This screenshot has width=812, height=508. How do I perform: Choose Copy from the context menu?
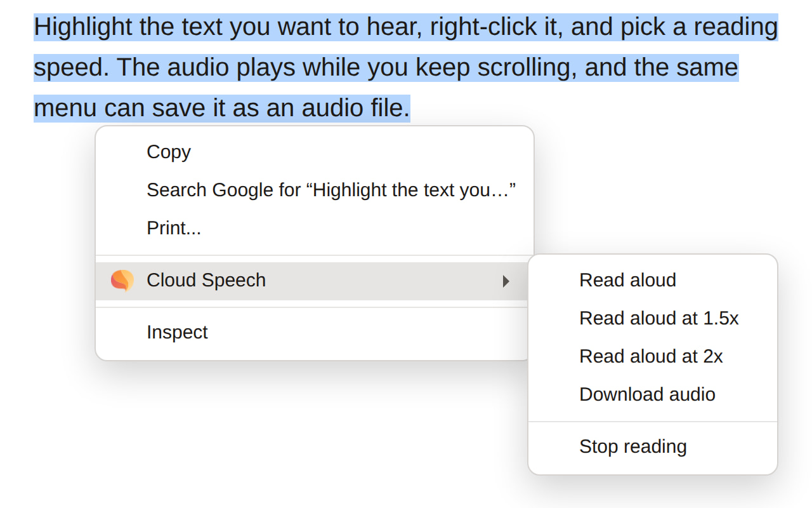[x=315, y=152]
